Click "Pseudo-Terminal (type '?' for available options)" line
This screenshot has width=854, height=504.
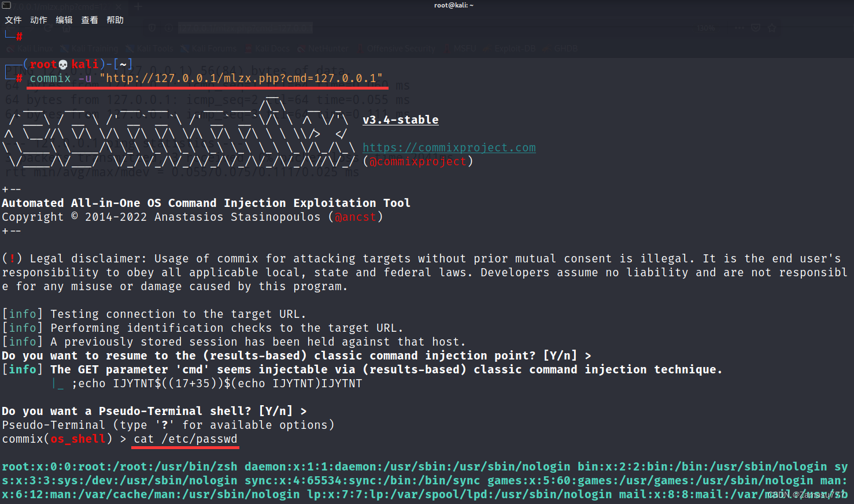click(x=168, y=425)
